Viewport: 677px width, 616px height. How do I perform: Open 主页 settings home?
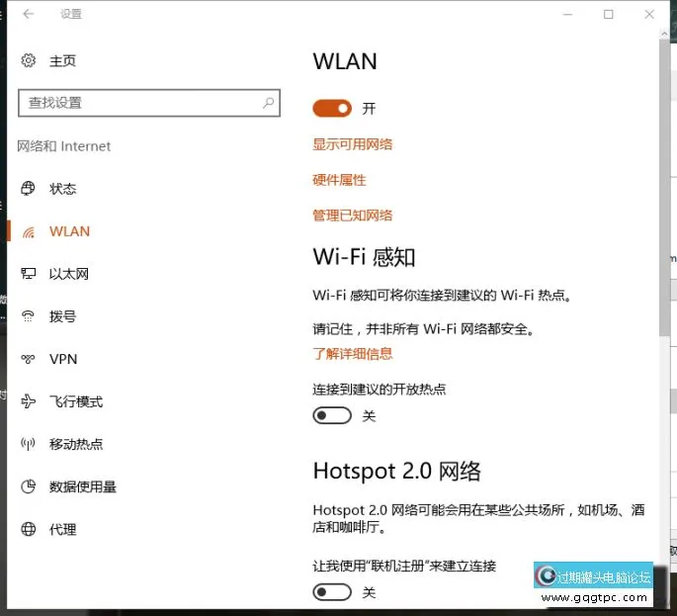[62, 60]
